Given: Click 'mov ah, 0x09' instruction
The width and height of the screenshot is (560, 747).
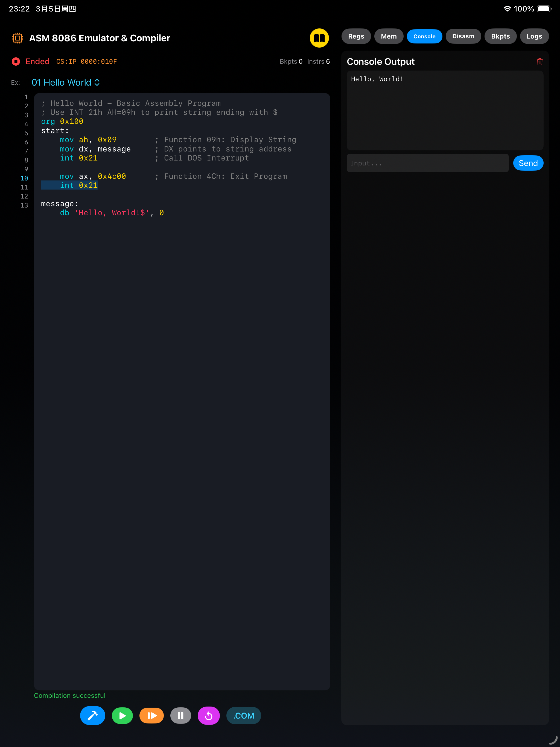Looking at the screenshot, I should pyautogui.click(x=88, y=139).
